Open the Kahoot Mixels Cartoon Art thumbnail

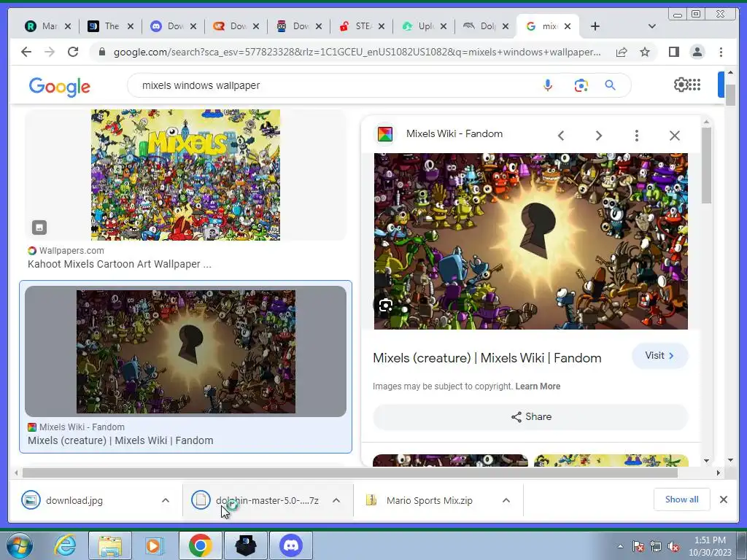pos(185,175)
